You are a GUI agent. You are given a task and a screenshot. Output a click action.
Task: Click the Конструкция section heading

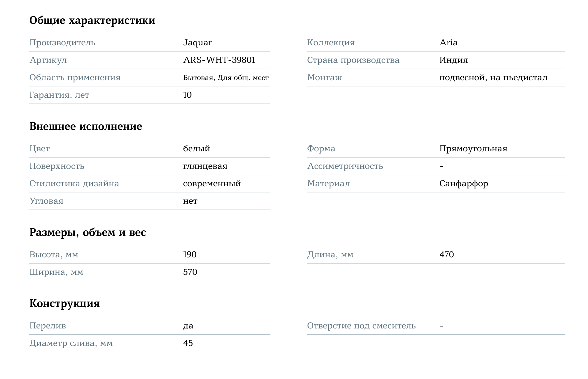65,304
